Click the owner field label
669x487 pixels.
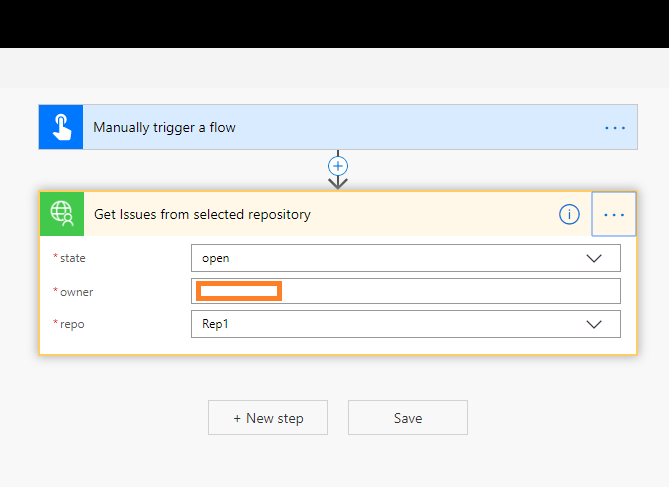[76, 292]
